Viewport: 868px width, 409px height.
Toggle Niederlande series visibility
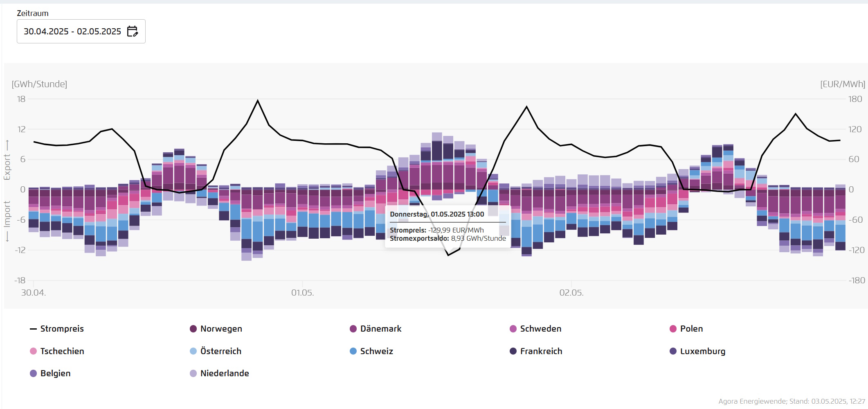[224, 373]
